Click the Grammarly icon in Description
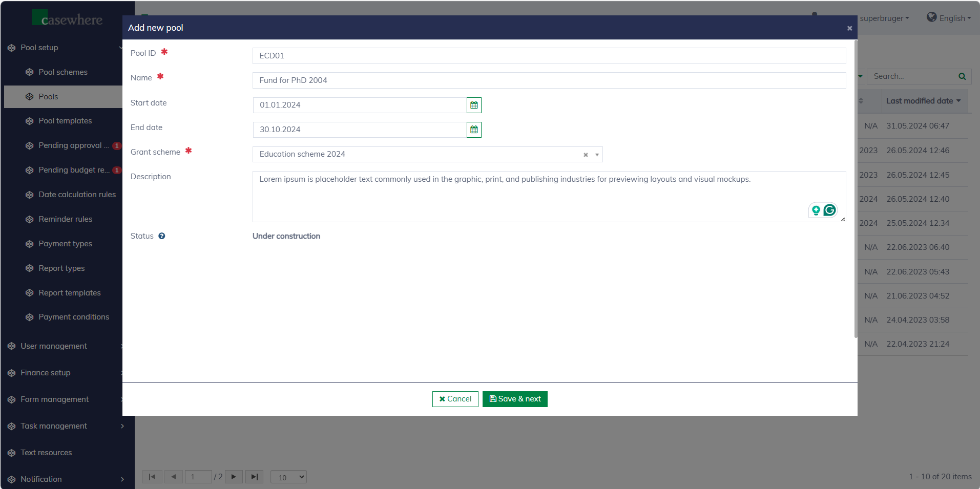The width and height of the screenshot is (980, 489). (830, 210)
